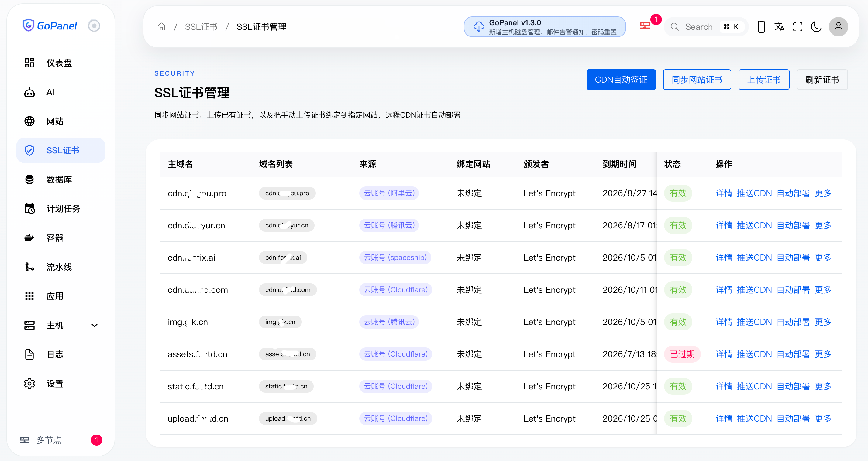Click the CDN自动签证 button
The height and width of the screenshot is (461, 868).
point(621,80)
